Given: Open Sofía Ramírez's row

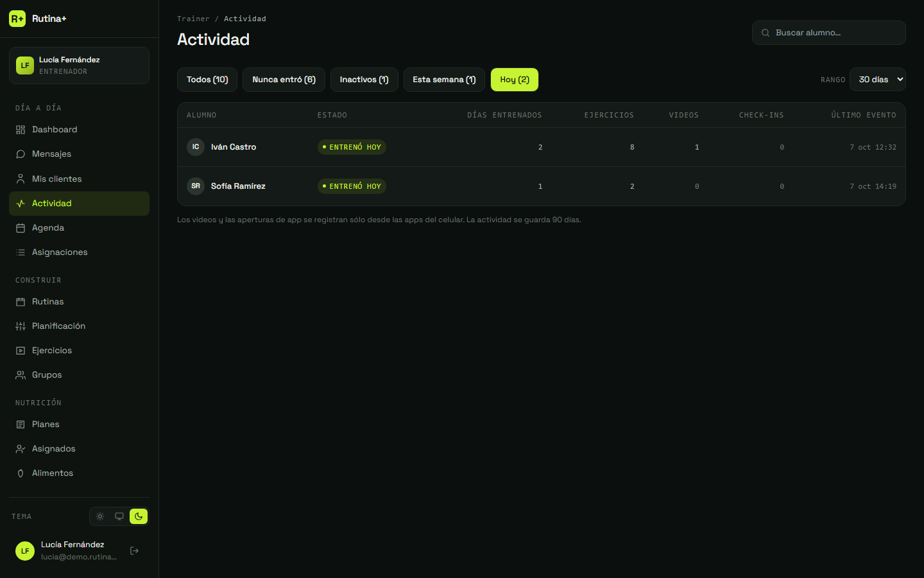Looking at the screenshot, I should [541, 186].
